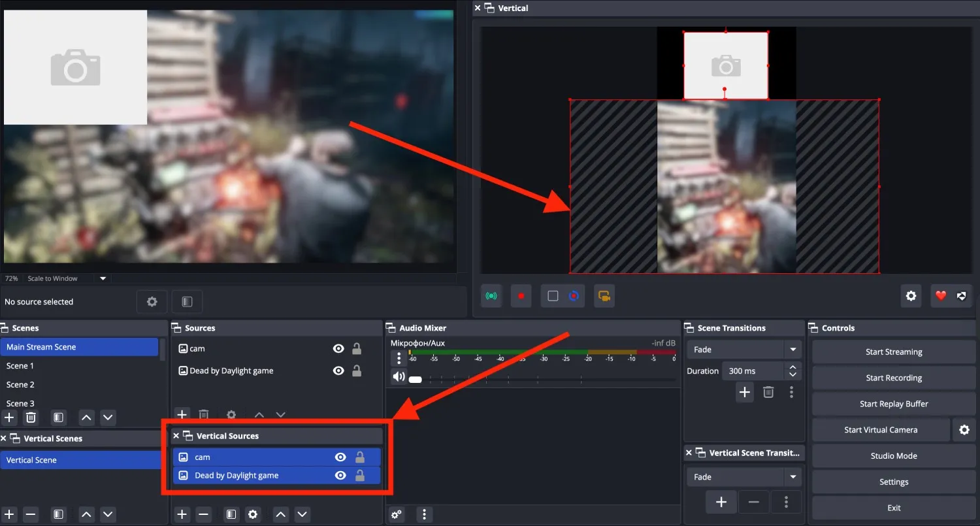The height and width of the screenshot is (526, 980).
Task: Mute Мікрофон/Aux with speaker icon
Action: tap(398, 376)
